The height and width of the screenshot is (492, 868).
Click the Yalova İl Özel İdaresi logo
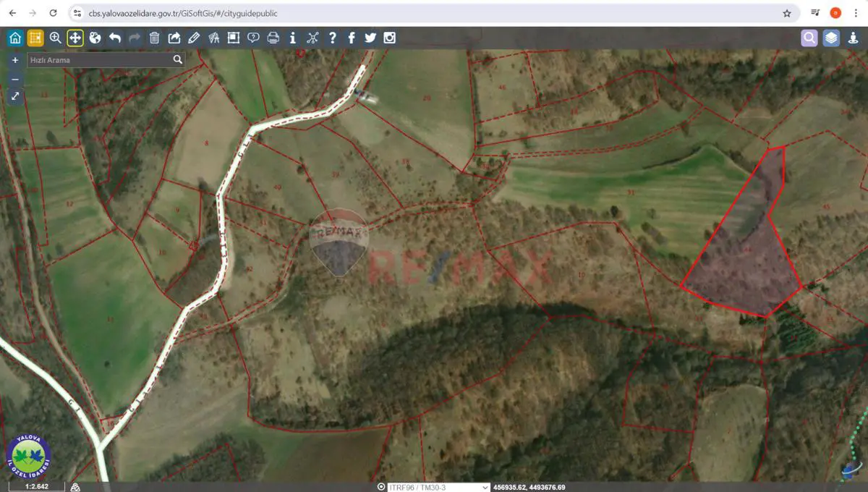tap(28, 456)
